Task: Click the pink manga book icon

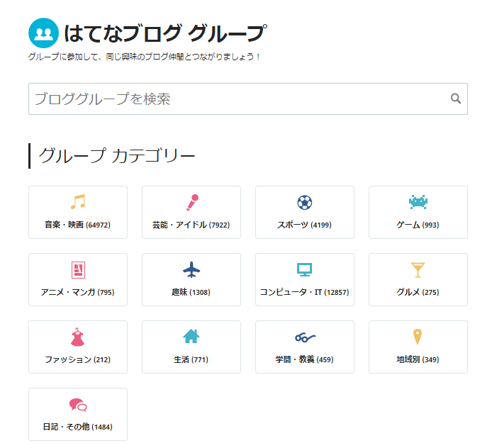Action: [78, 270]
